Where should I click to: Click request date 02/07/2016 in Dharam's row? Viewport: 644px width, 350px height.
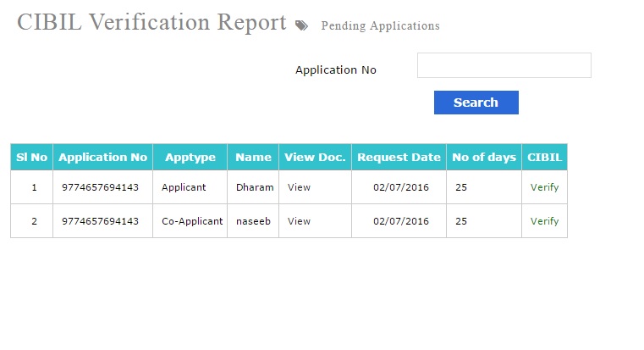[401, 187]
